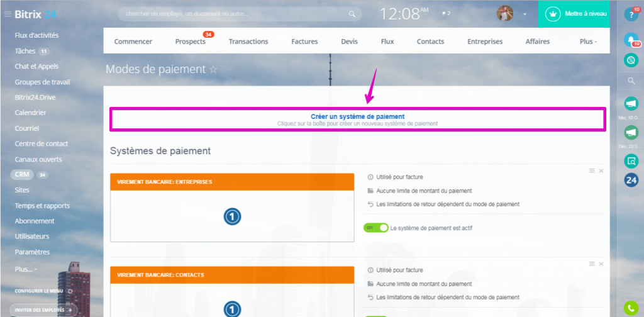The width and height of the screenshot is (644, 317).
Task: Click the Mettre à niveau upgrade button
Action: [574, 14]
